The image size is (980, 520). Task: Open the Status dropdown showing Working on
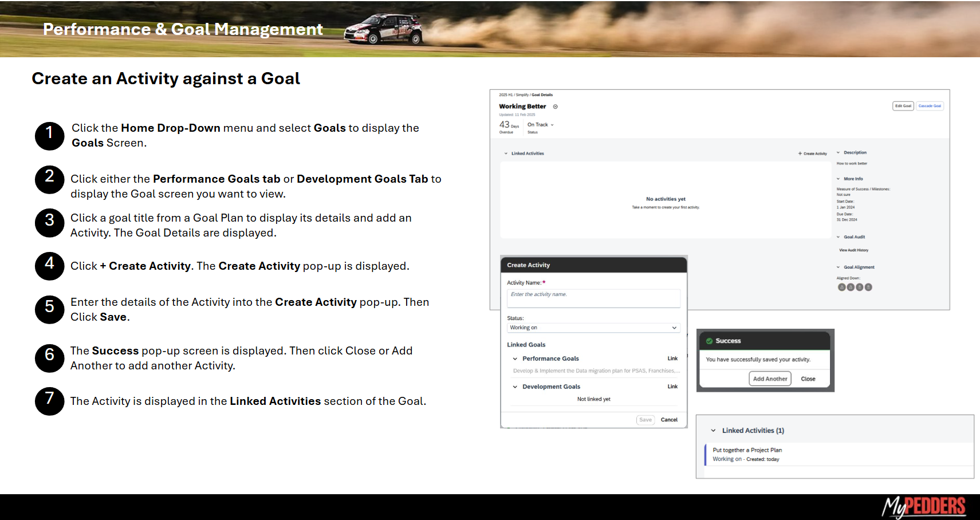click(593, 328)
